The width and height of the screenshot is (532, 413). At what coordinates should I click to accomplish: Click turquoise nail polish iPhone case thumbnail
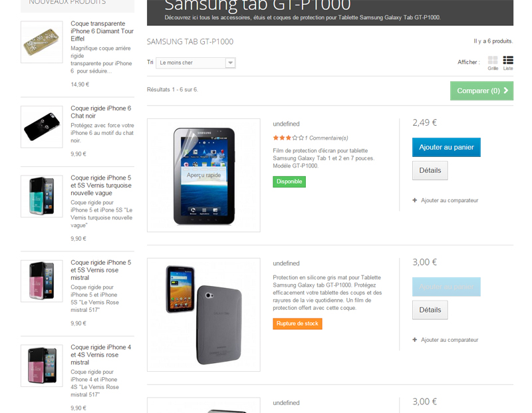41,196
